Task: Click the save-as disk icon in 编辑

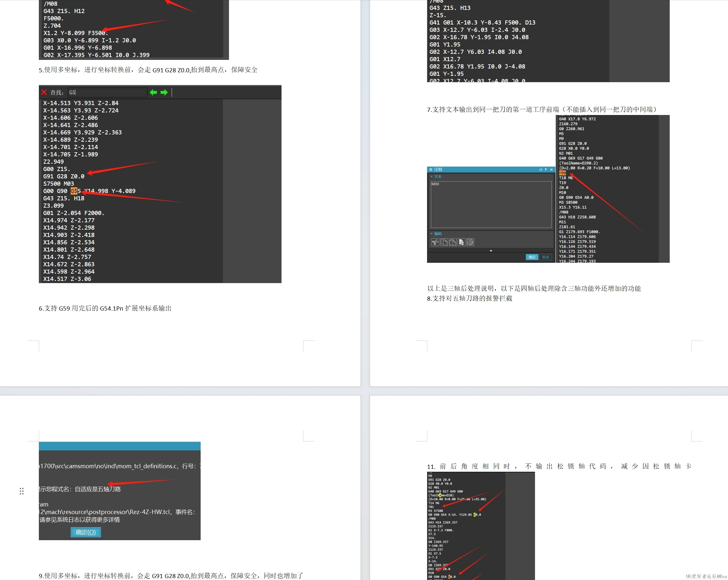Action: [470, 242]
